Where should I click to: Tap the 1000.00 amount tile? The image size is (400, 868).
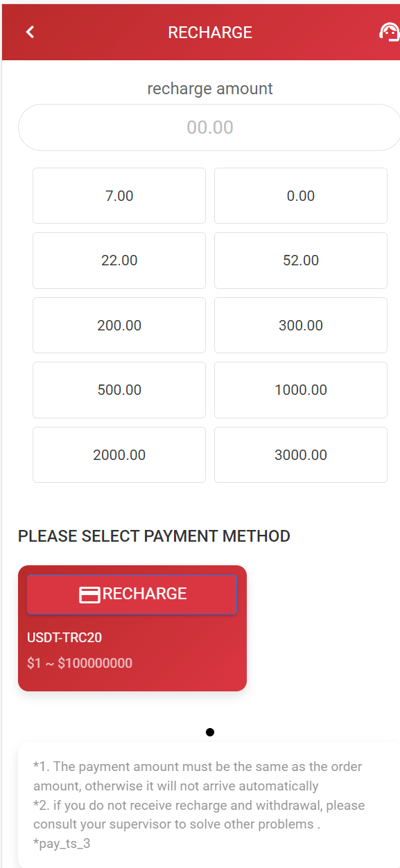[x=301, y=390]
